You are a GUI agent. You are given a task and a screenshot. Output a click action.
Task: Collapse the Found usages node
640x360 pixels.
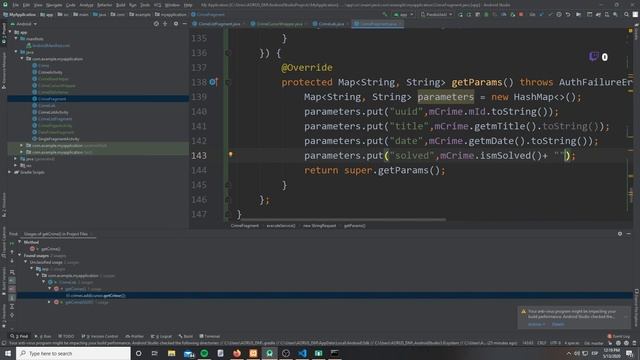20,256
